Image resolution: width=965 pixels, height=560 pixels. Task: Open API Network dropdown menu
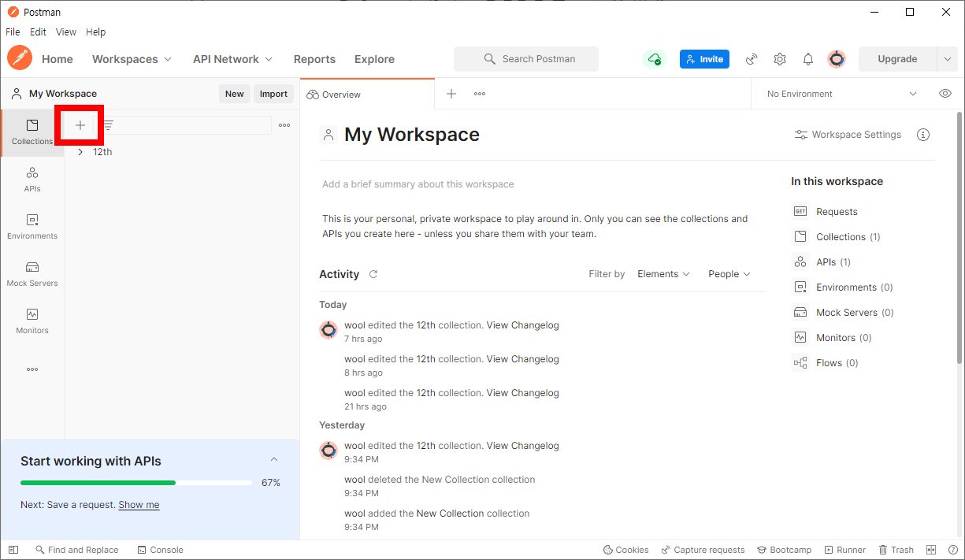233,59
